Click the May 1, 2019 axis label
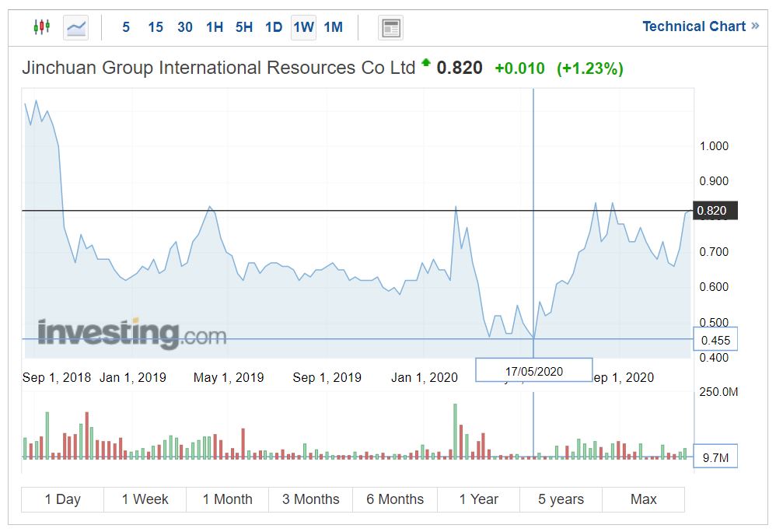Image resolution: width=776 pixels, height=532 pixels. [229, 377]
